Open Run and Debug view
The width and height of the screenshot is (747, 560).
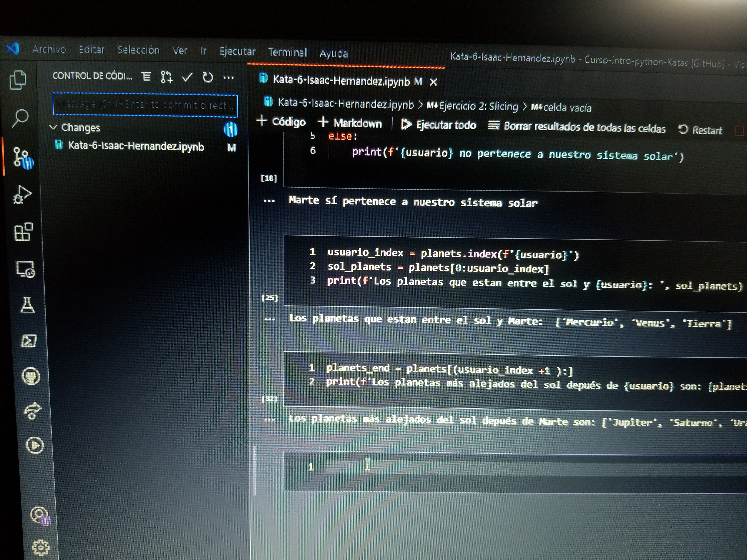point(22,195)
